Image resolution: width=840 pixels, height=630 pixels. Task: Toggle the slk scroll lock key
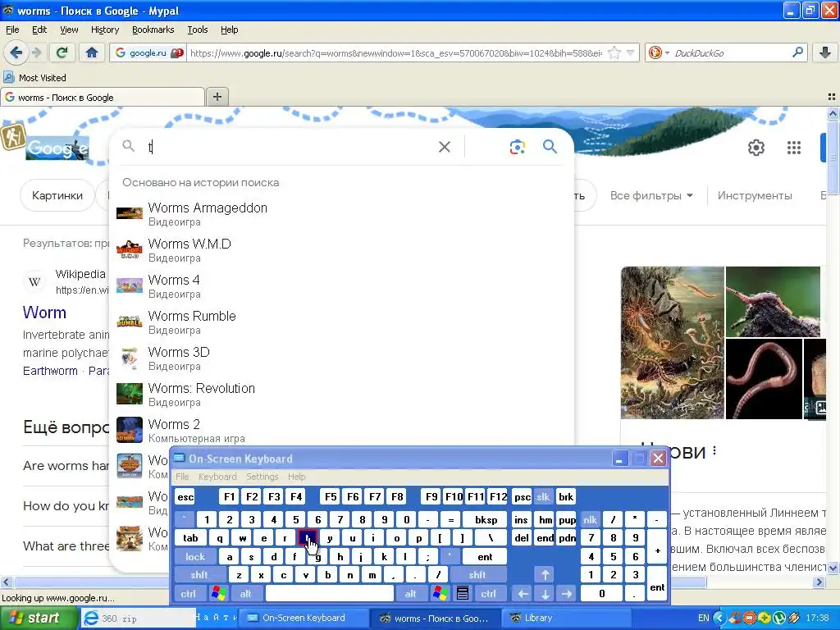tap(543, 497)
